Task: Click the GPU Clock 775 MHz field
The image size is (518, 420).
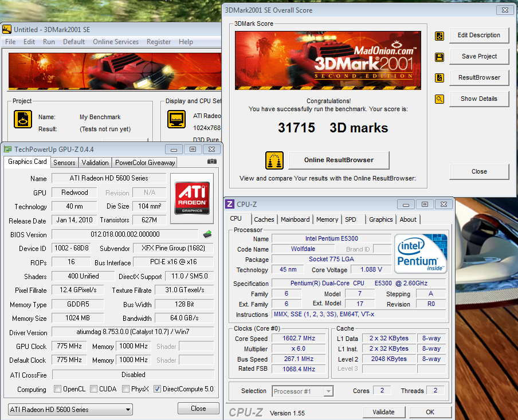Action: (69, 346)
